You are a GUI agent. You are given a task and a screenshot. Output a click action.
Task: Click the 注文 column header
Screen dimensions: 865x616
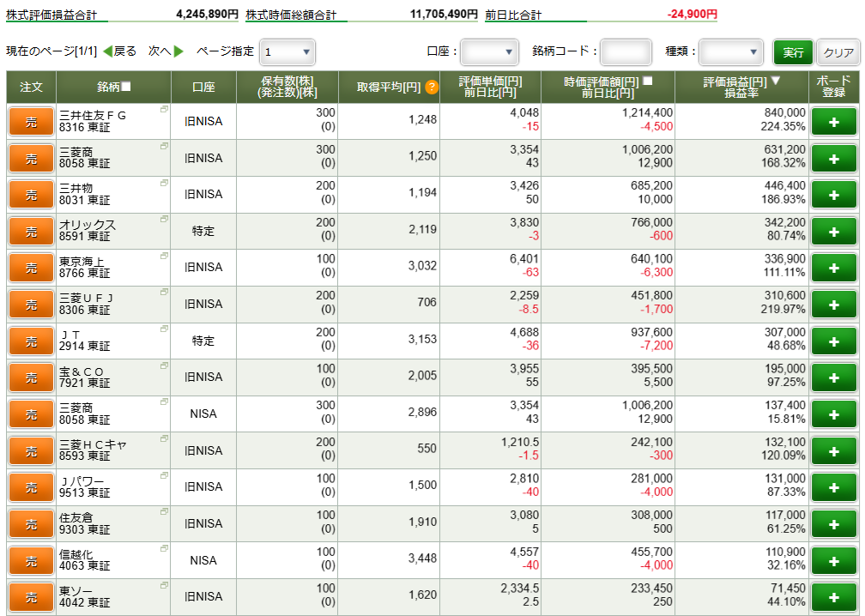pyautogui.click(x=32, y=88)
